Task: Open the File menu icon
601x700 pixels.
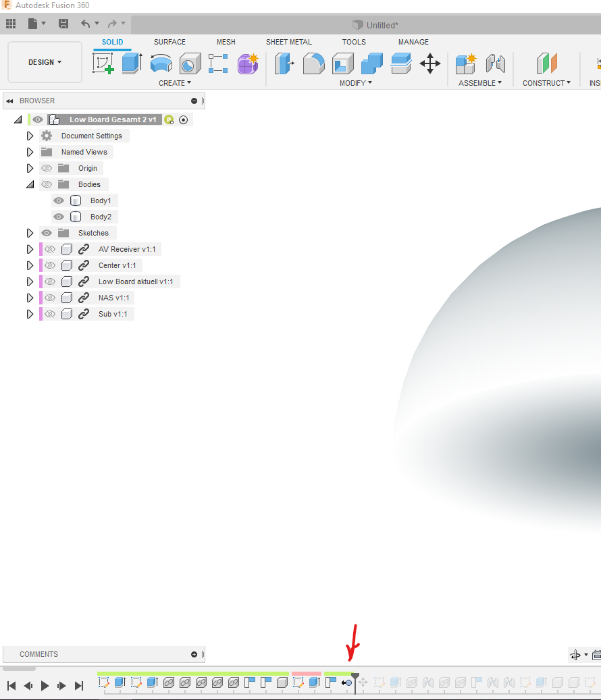Action: click(32, 24)
